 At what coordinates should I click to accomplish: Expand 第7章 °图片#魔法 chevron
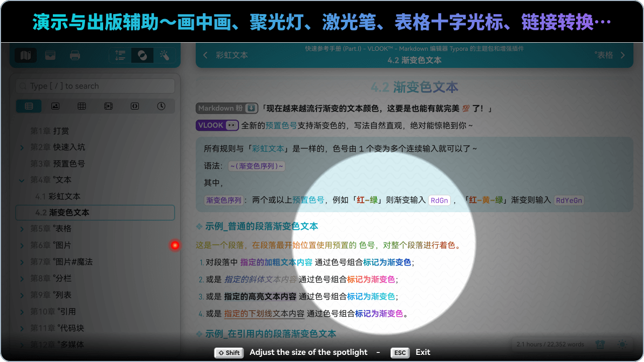coord(22,262)
